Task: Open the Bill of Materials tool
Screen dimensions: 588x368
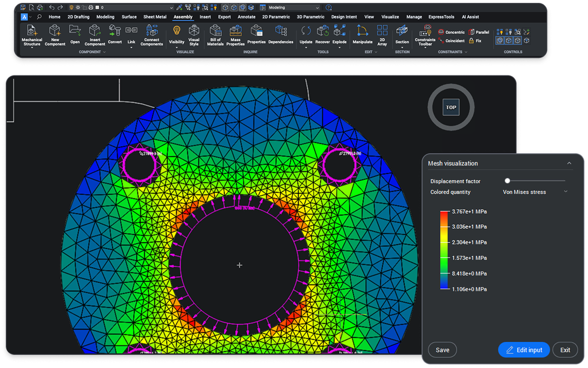Action: coord(215,31)
